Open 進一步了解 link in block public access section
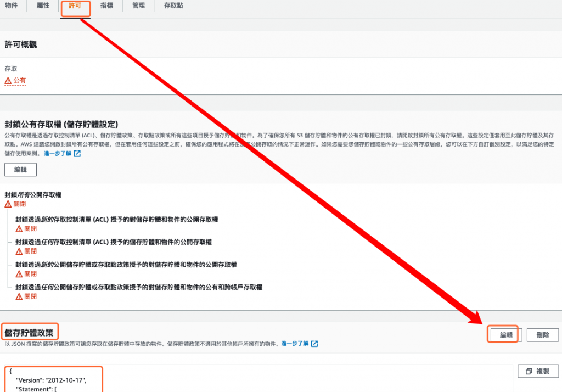Viewport: 562px width, 392px height. tap(58, 154)
